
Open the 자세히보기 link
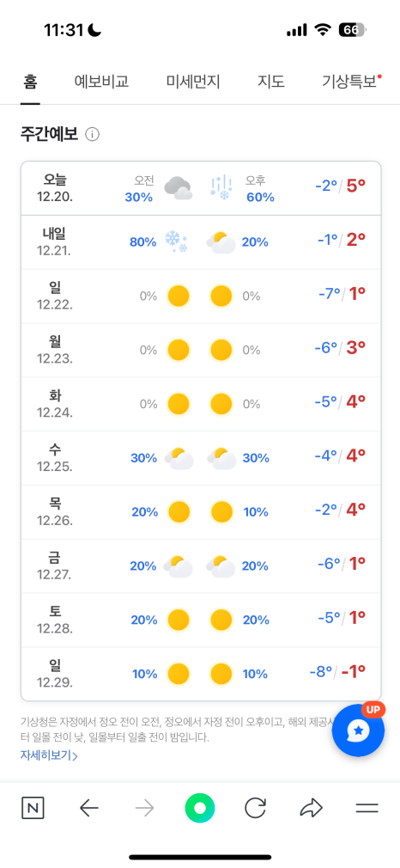click(49, 755)
